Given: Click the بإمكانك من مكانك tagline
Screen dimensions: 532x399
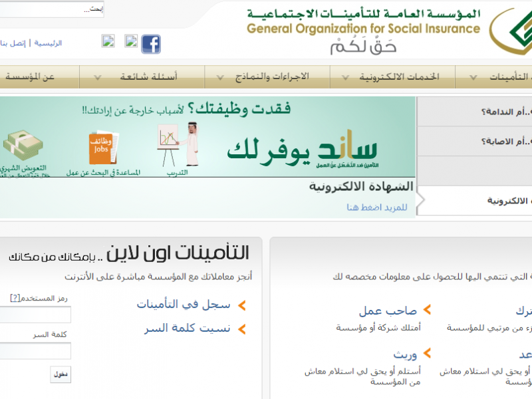Looking at the screenshot, I should (x=53, y=257).
